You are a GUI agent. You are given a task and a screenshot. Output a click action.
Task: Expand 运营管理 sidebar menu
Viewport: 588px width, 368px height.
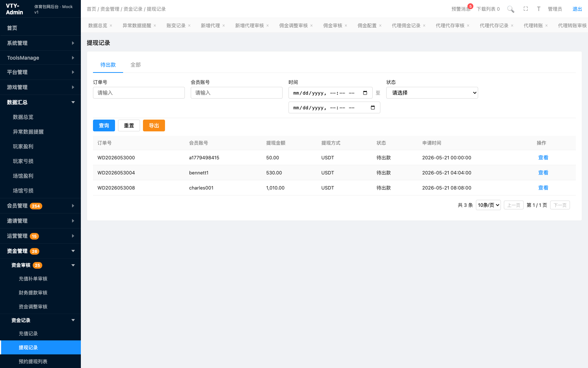[40, 236]
